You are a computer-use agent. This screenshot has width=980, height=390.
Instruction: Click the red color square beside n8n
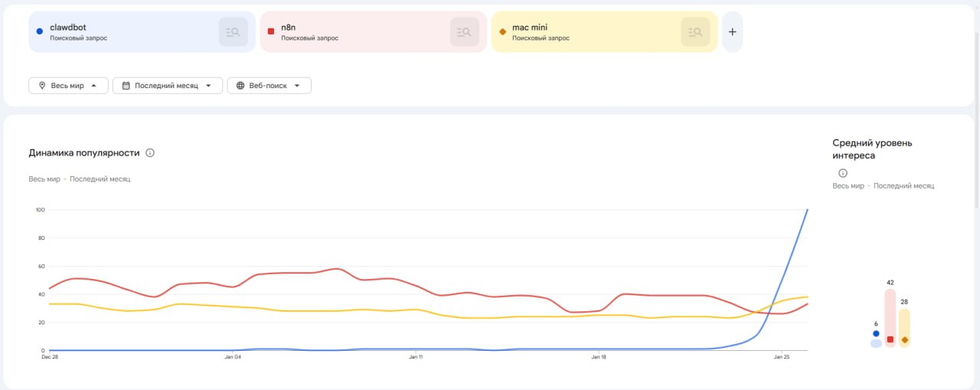271,31
